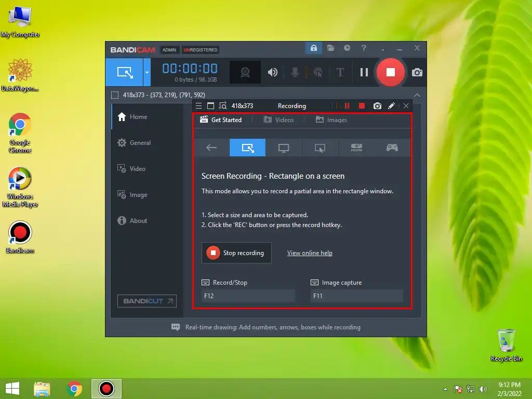Click the Stop recording button
The height and width of the screenshot is (399, 532).
tap(236, 253)
